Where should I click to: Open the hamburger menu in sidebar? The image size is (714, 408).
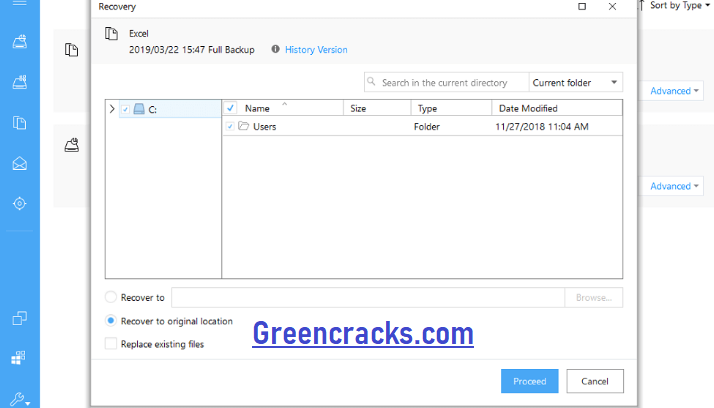coord(20,3)
